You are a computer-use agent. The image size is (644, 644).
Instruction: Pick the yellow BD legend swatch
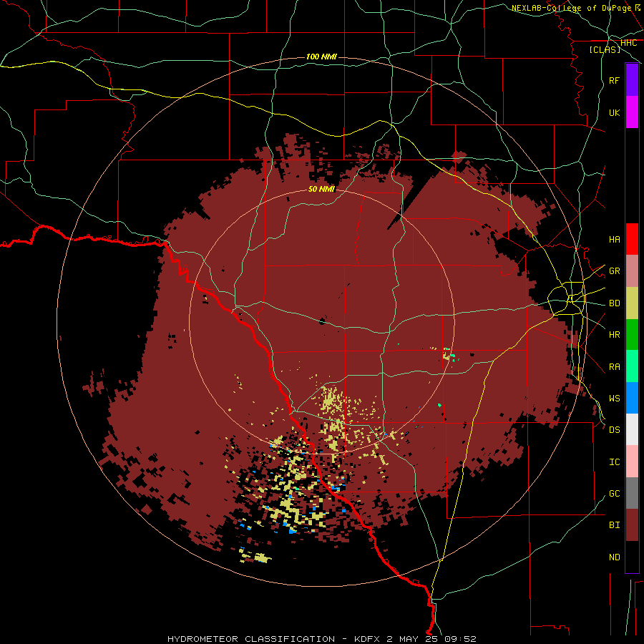coord(632,303)
